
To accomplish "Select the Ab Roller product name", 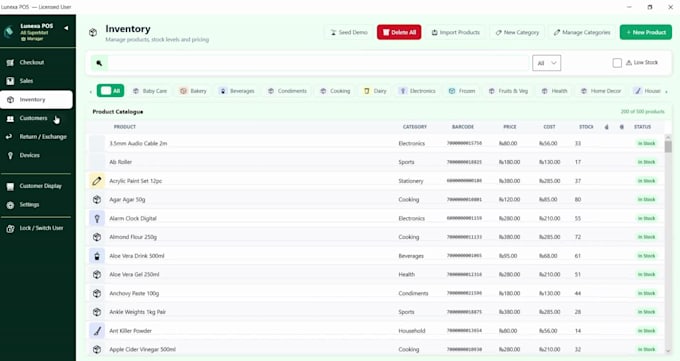I will pos(121,162).
